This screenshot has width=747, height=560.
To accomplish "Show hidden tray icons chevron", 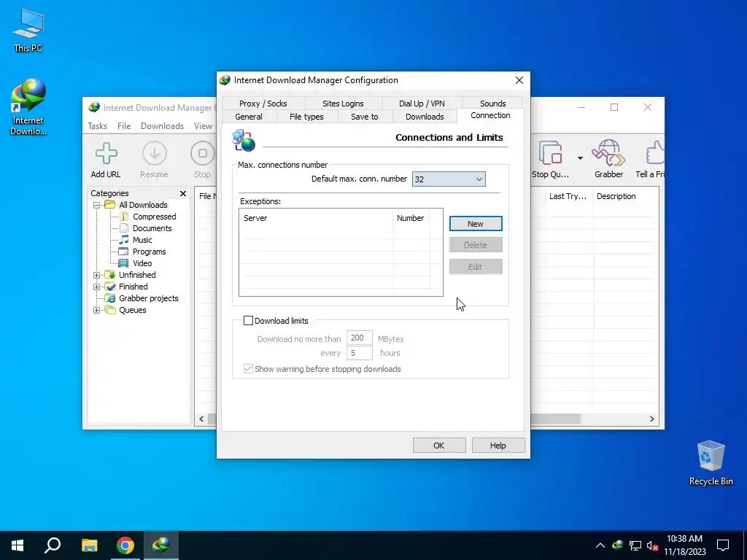I will pyautogui.click(x=600, y=545).
